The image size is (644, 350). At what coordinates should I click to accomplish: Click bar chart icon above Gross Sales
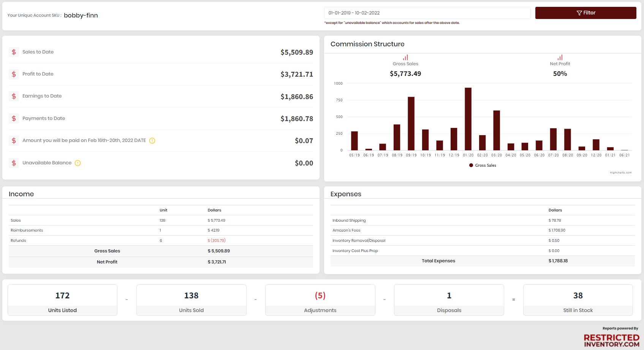click(x=405, y=58)
